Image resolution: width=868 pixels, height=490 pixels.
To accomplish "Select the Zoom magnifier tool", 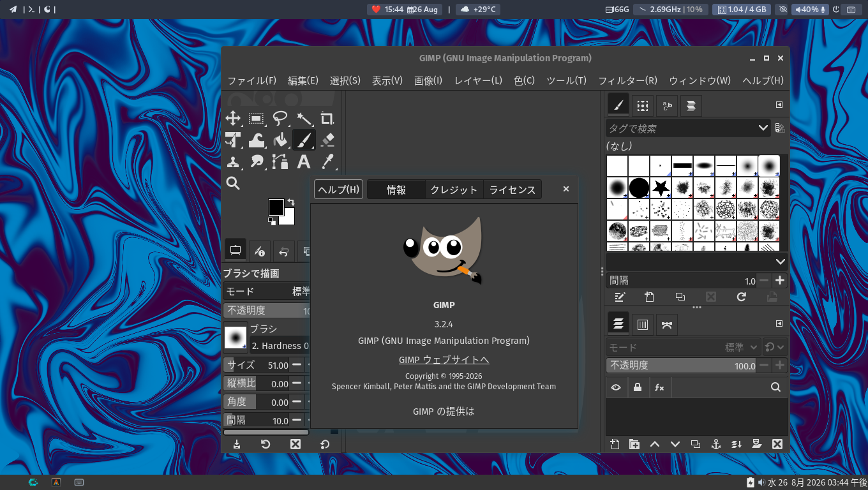I will (x=233, y=183).
